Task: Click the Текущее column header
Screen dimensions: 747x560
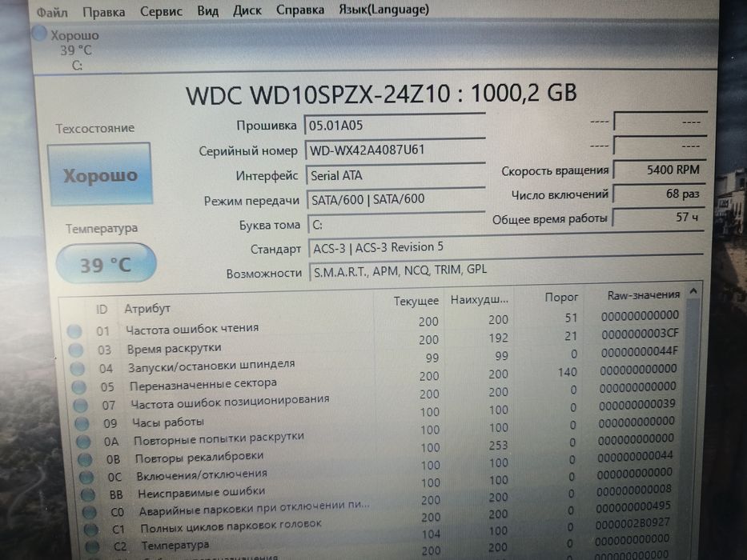Action: pyautogui.click(x=416, y=301)
